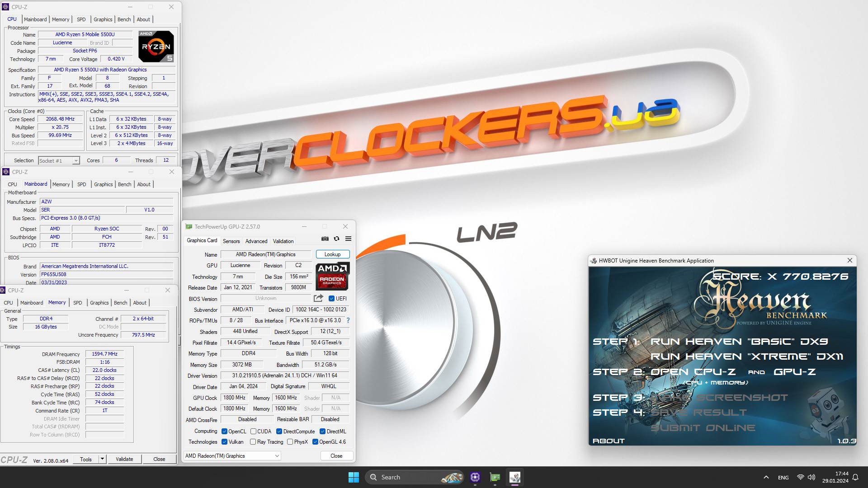868x488 pixels.
Task: Click the HWBOT Heaven window title icon
Action: (594, 261)
